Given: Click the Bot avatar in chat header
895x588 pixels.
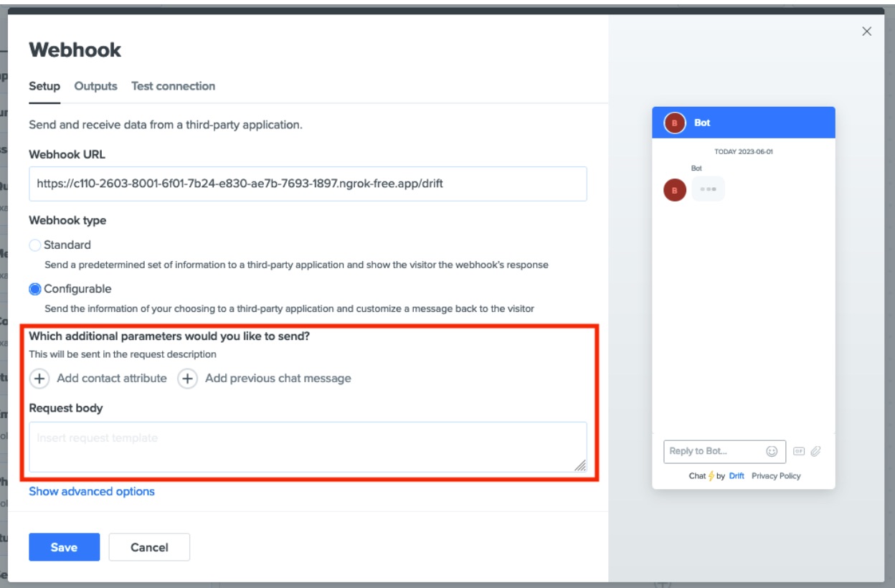Looking at the screenshot, I should click(675, 123).
